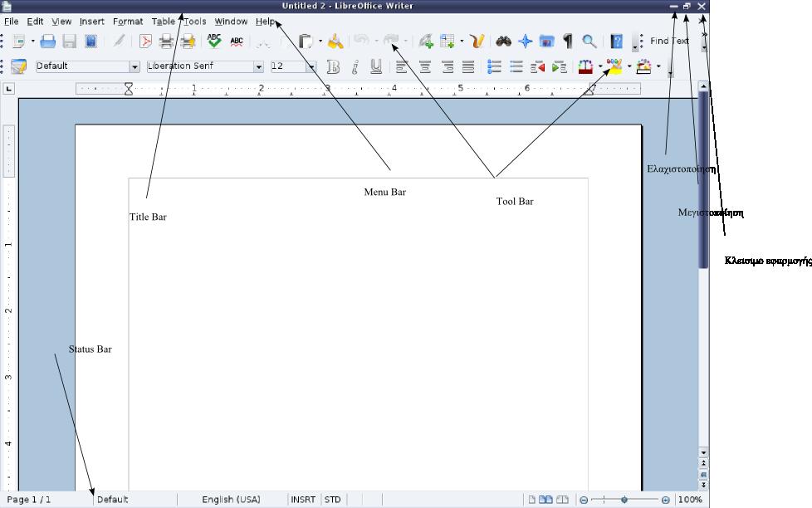The height and width of the screenshot is (508, 812).
Task: Open the Background Color dropdown arrow
Action: point(658,66)
